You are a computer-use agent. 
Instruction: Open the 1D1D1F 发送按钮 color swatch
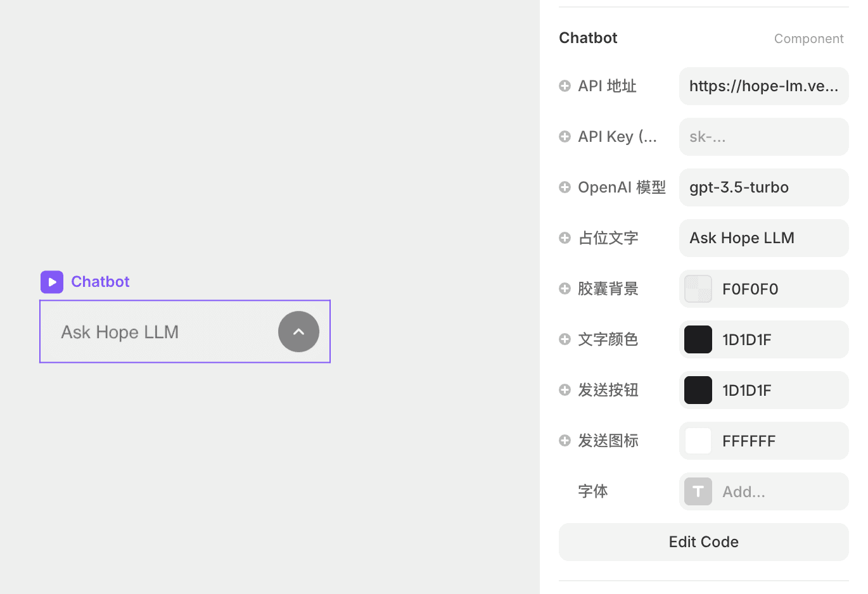pyautogui.click(x=698, y=390)
